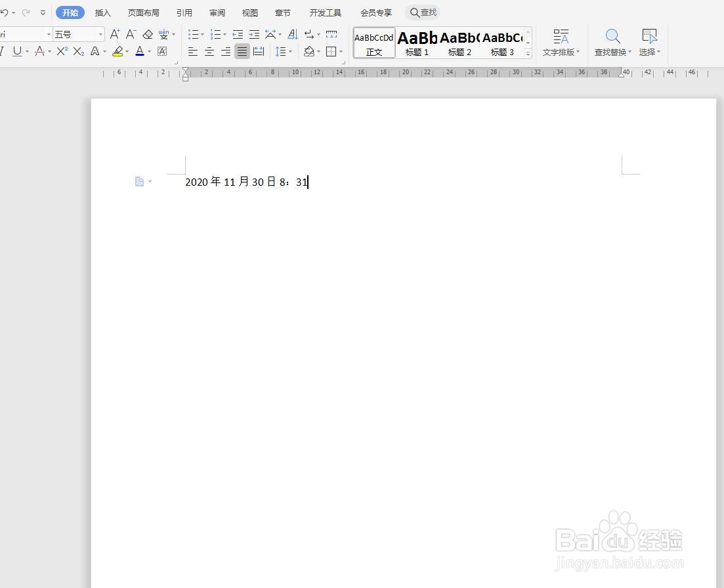Switch to the 审阅 tab
Image resolution: width=724 pixels, height=588 pixels.
(217, 12)
